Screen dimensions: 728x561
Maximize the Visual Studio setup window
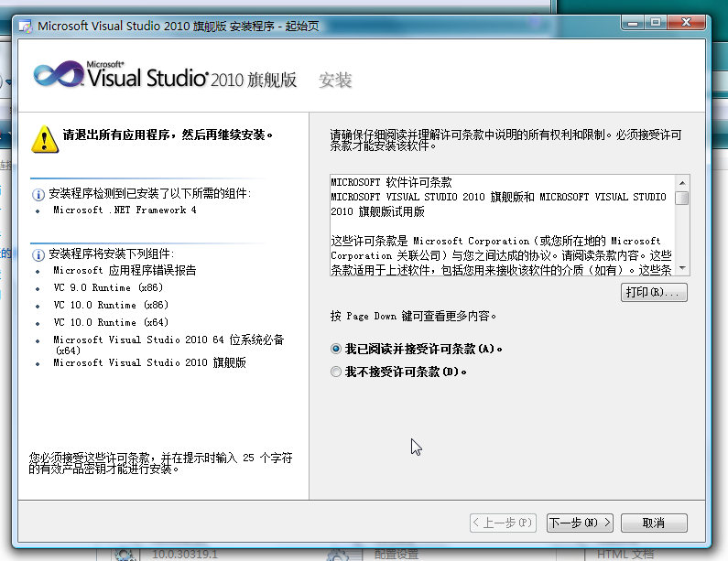point(656,22)
